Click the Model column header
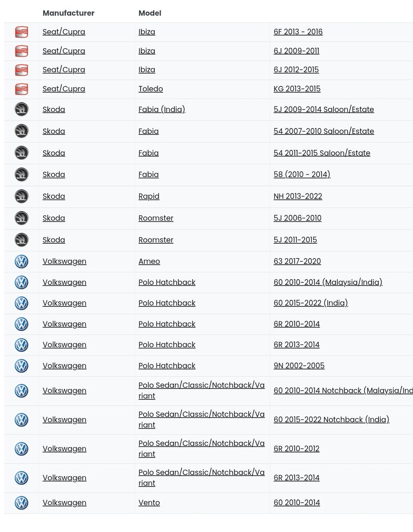Image resolution: width=413 pixels, height=532 pixels. 150,13
